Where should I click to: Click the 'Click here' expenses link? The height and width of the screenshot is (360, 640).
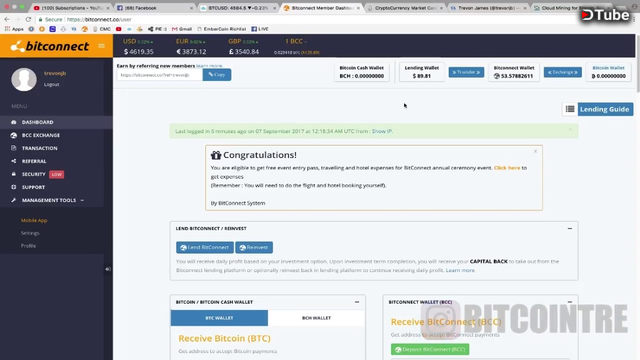point(507,168)
